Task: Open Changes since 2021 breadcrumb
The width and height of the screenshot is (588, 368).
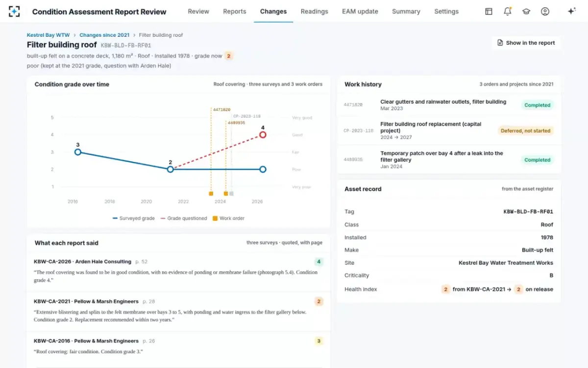Action: [x=104, y=35]
